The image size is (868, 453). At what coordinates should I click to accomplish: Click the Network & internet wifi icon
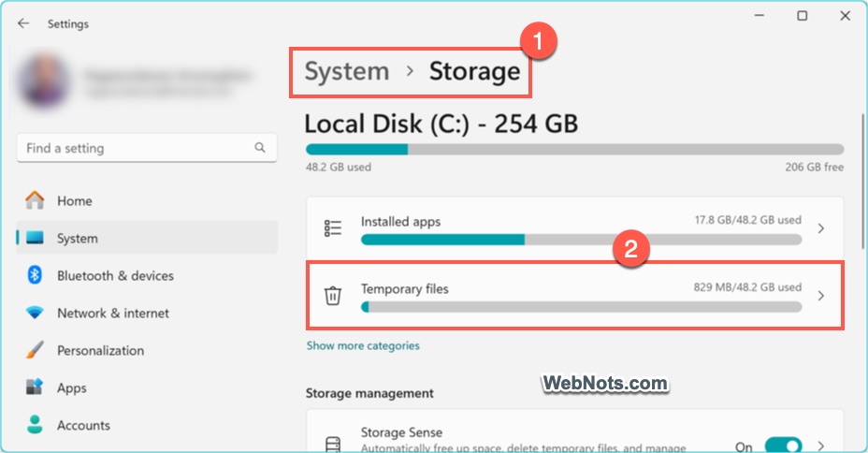(x=35, y=313)
